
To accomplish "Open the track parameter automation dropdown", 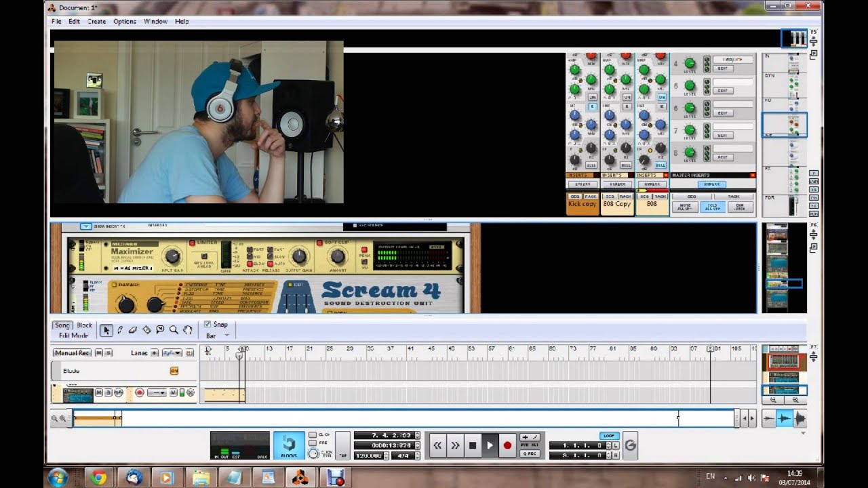I will [172, 353].
